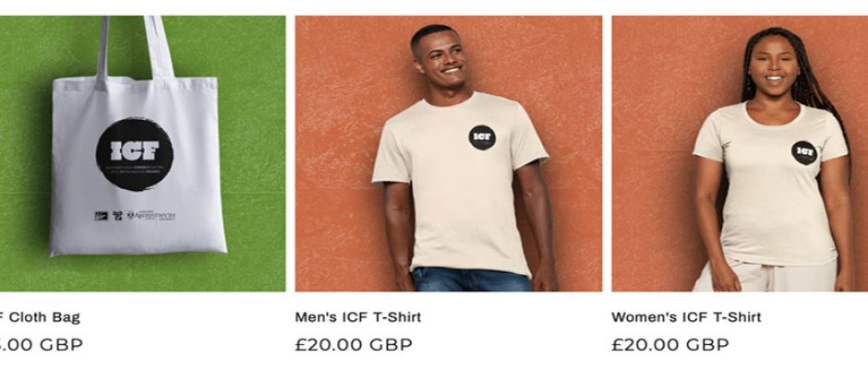
Task: Click the ICF logo on the cloth bag
Action: click(x=135, y=154)
